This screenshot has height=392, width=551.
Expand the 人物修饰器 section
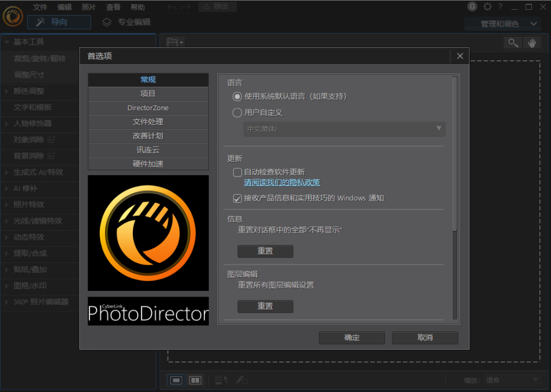7,123
